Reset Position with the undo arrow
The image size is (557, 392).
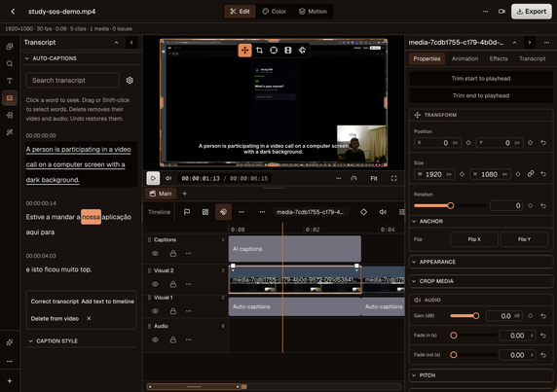(543, 143)
